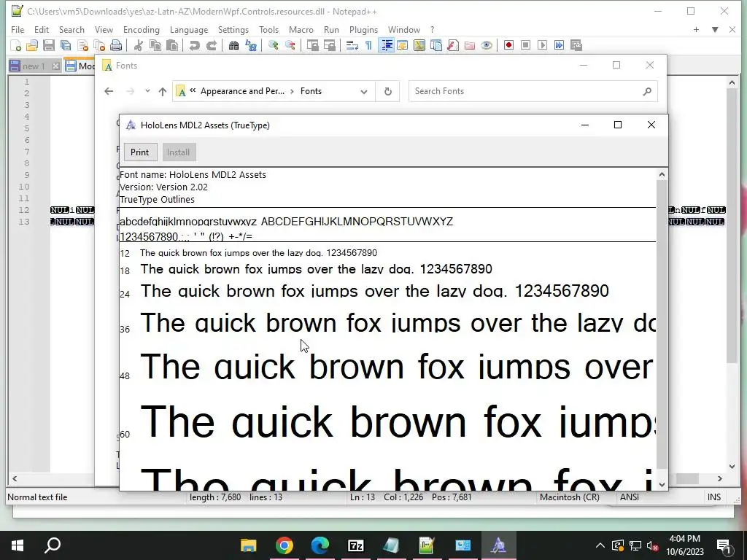Toggle the indent guide icon
This screenshot has width=747, height=560.
point(386,45)
